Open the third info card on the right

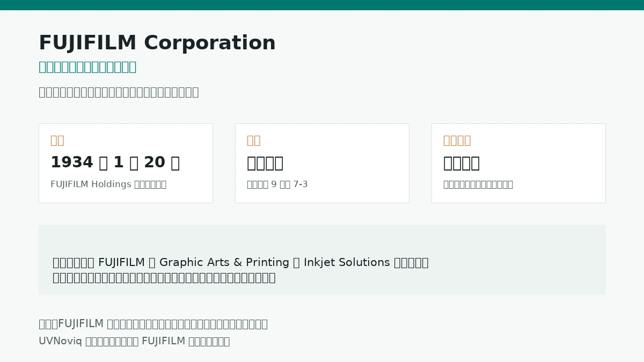518,163
